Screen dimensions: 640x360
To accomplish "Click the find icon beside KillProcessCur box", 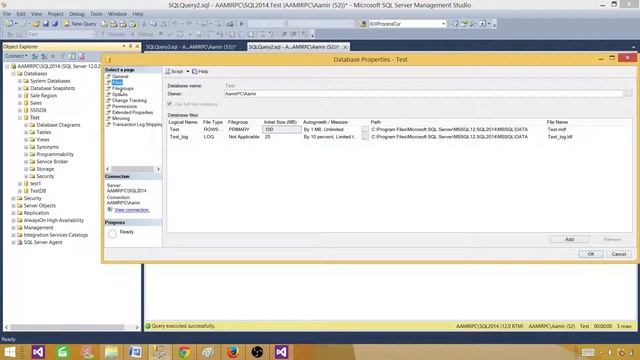I will pos(363,24).
